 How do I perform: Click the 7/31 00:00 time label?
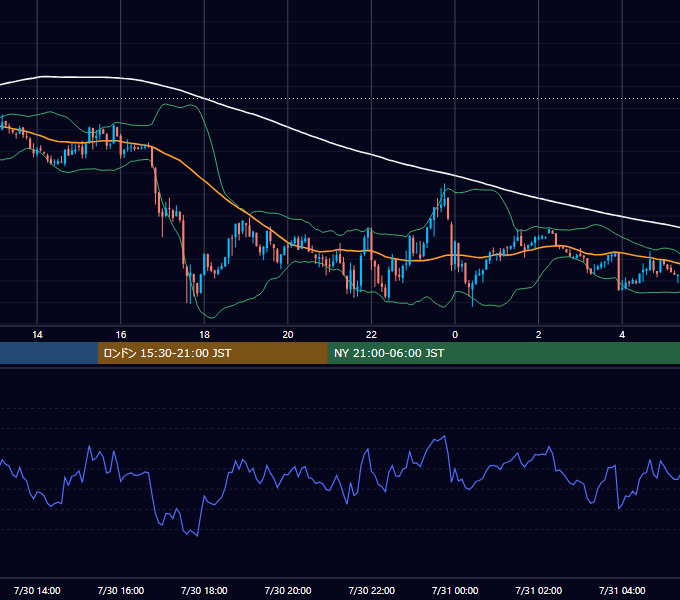point(455,590)
